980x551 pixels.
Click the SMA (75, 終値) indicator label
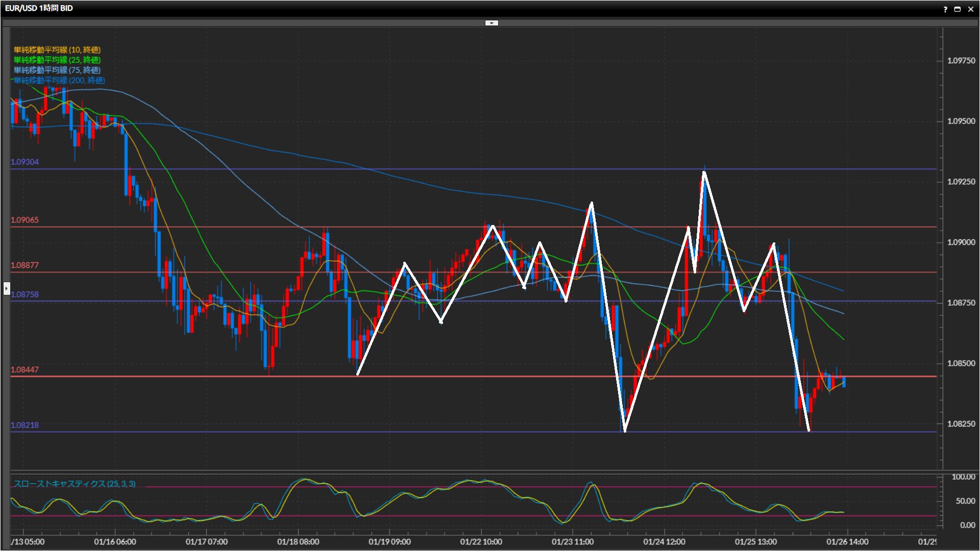click(x=57, y=70)
